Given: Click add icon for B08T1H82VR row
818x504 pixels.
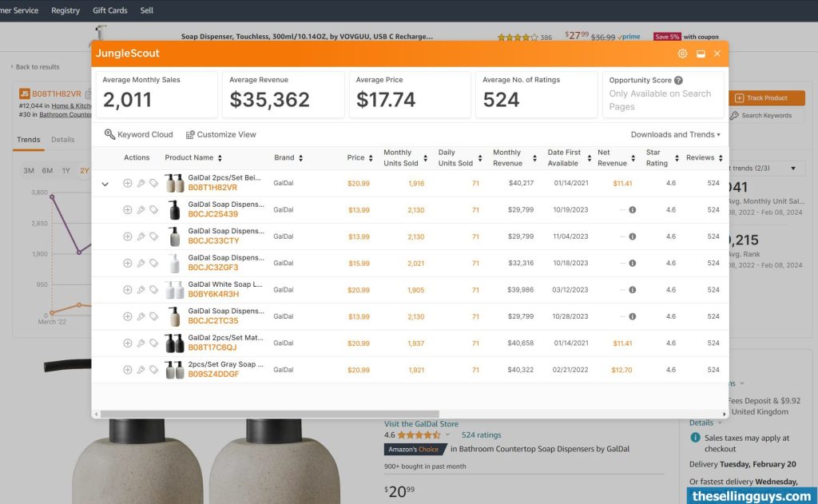Looking at the screenshot, I should (127, 183).
